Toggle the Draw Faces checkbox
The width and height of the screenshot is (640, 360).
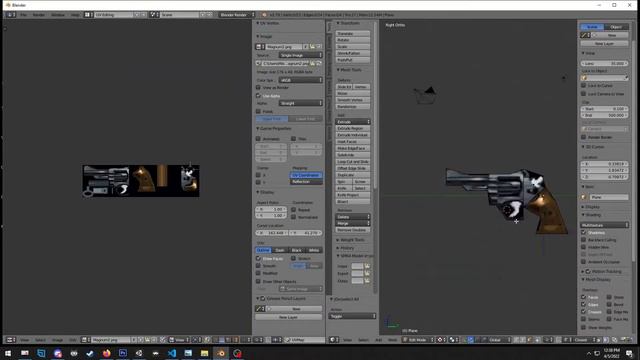(x=258, y=258)
